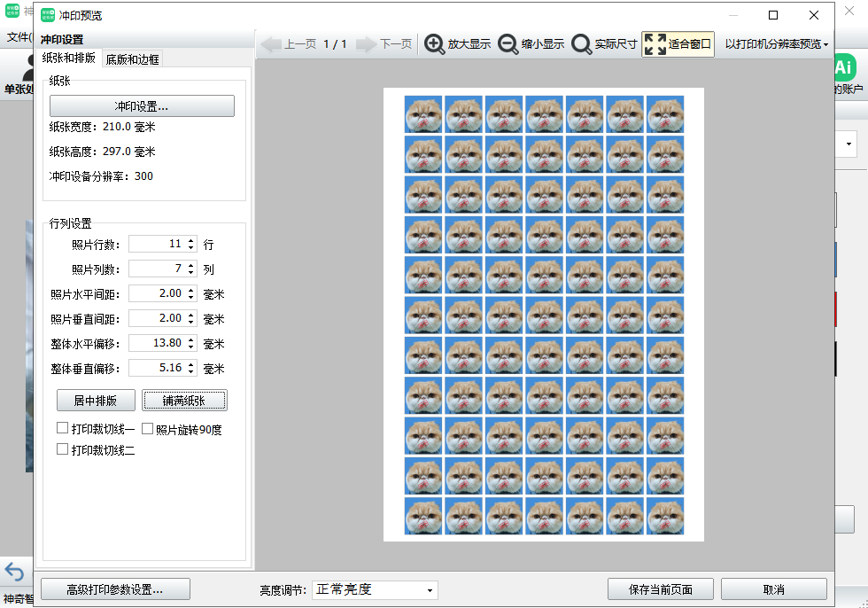Screen dimensions: 868x608
Task: Open 高级打印参数设置 dialog
Action: [115, 589]
